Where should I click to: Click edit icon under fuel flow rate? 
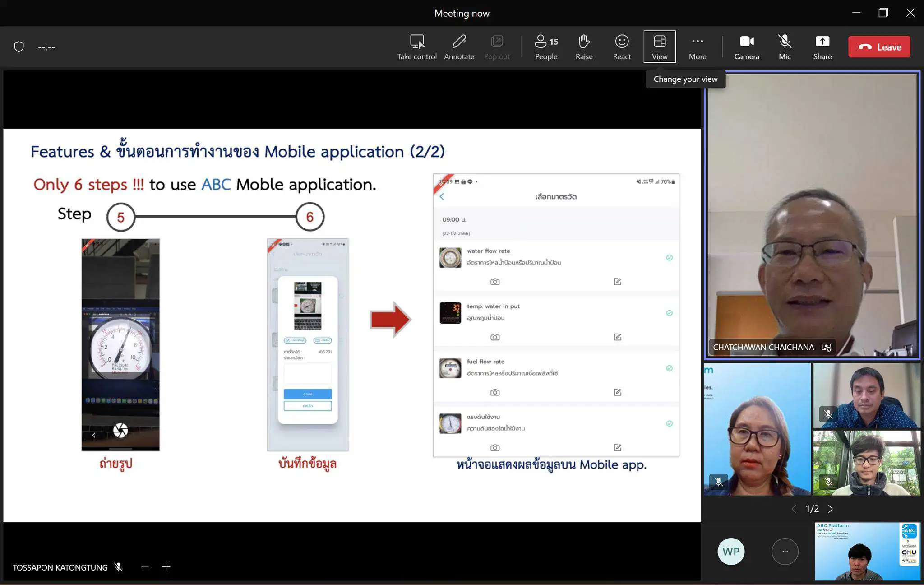pos(618,392)
